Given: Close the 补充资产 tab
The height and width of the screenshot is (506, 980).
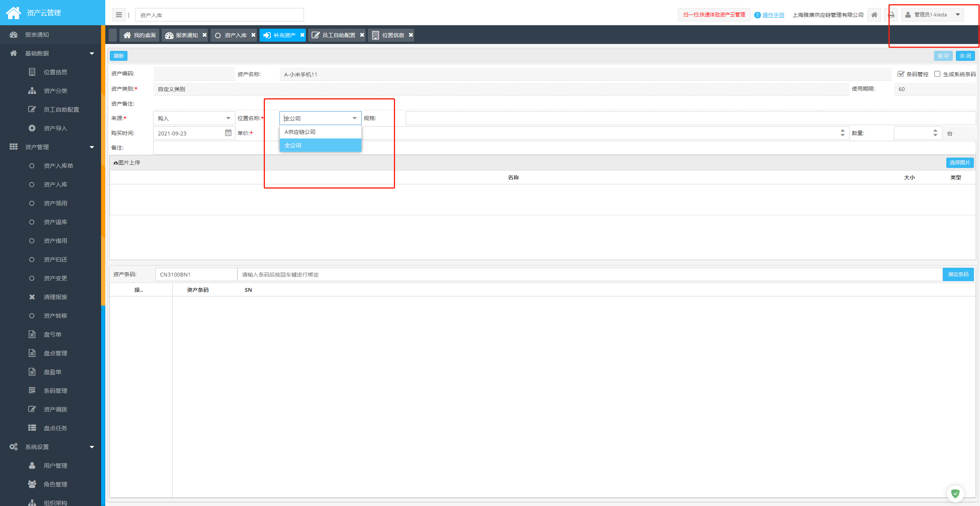Looking at the screenshot, I should pos(302,35).
